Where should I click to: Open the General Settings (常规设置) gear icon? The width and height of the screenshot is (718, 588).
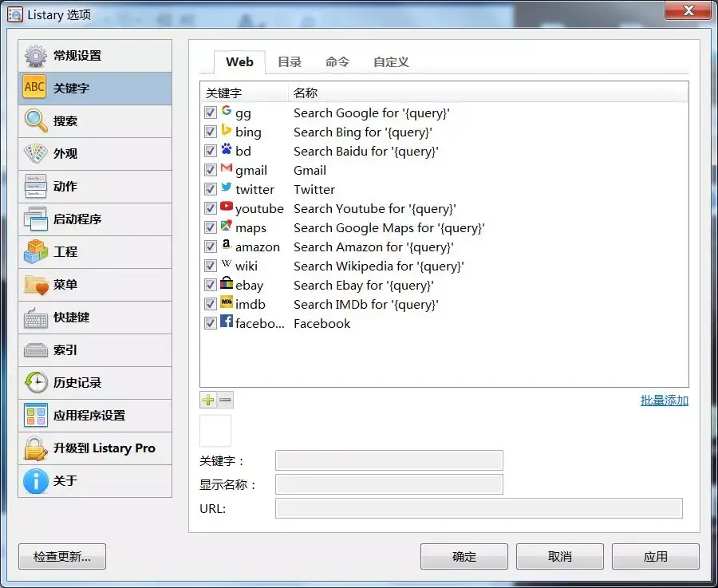coord(36,56)
